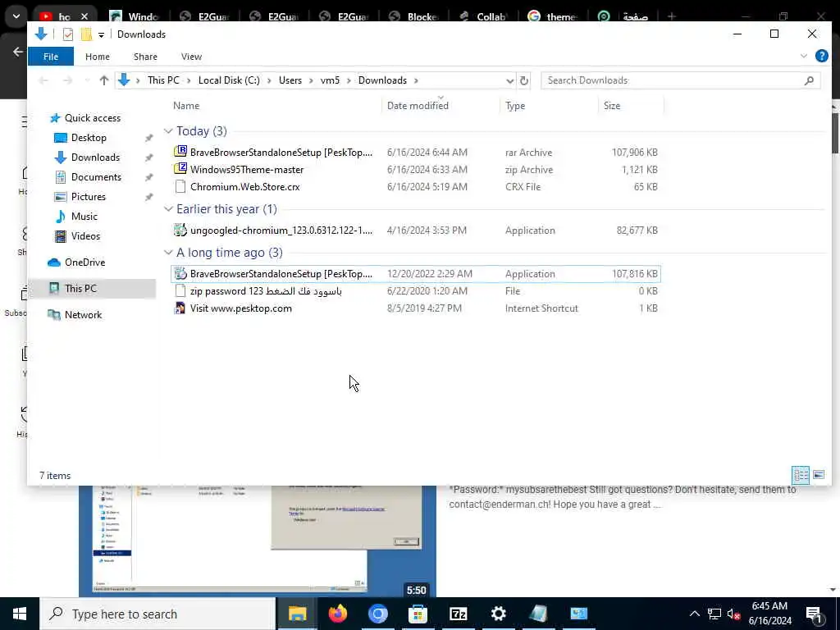Open Quick access in the sidebar
The image size is (840, 630).
coord(92,118)
